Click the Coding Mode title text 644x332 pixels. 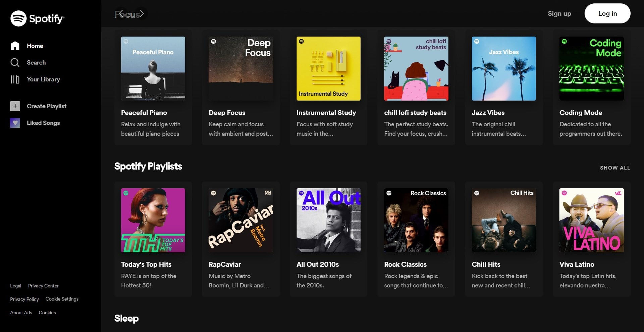click(x=581, y=113)
